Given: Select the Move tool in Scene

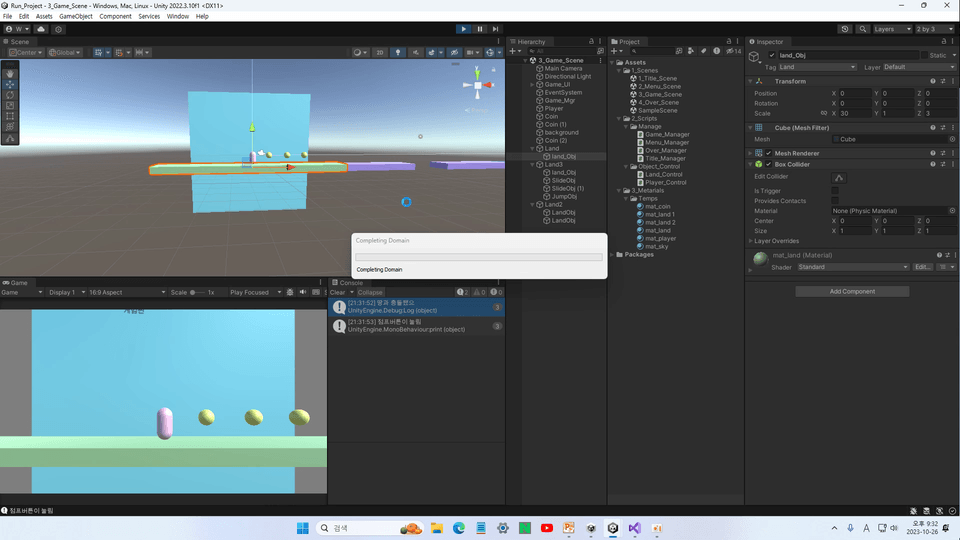Looking at the screenshot, I should [10, 84].
